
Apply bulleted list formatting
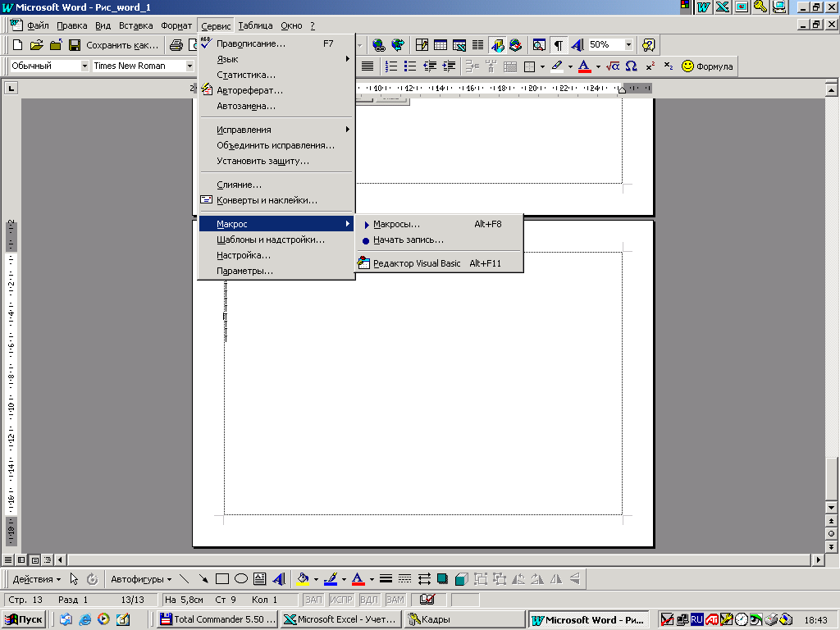click(x=410, y=66)
